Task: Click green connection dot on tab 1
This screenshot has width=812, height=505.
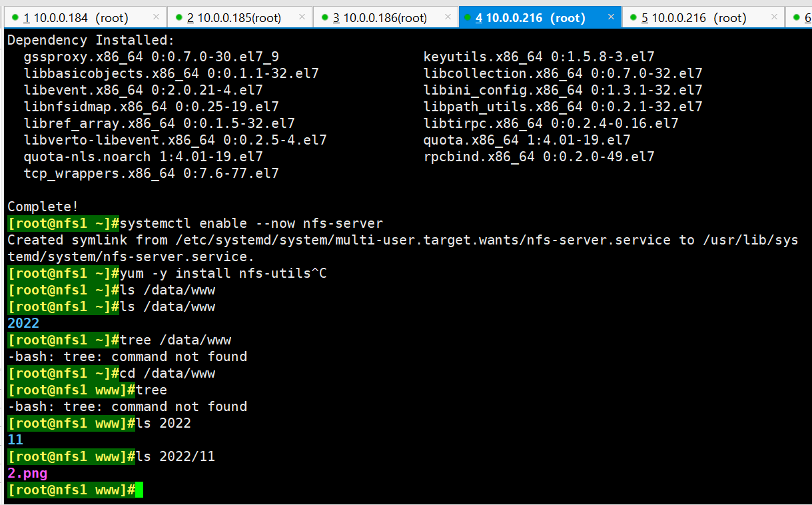Action: pos(15,17)
